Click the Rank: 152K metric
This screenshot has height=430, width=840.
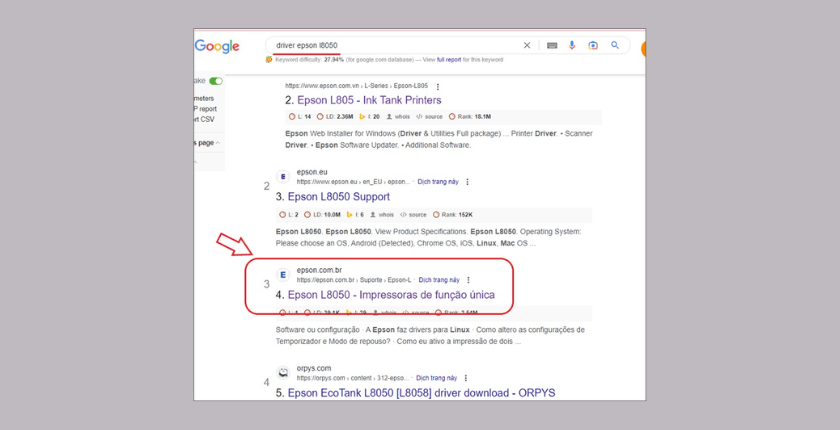tap(453, 215)
